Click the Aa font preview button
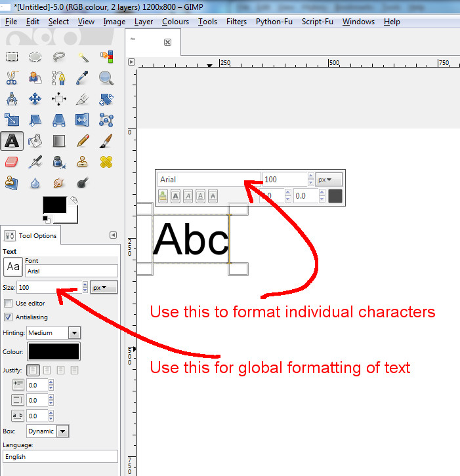Image resolution: width=460 pixels, height=476 pixels. click(x=13, y=267)
